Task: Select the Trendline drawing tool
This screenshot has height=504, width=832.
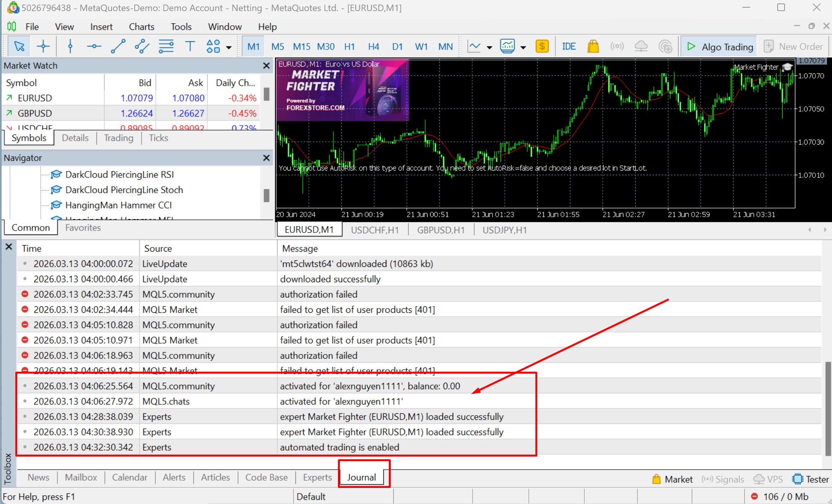Action: click(118, 46)
